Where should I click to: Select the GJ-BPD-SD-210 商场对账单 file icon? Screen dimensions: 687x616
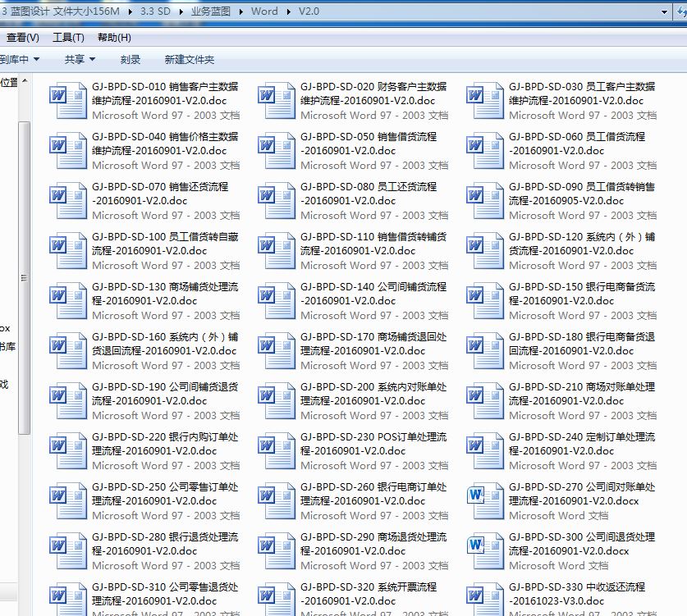484,401
